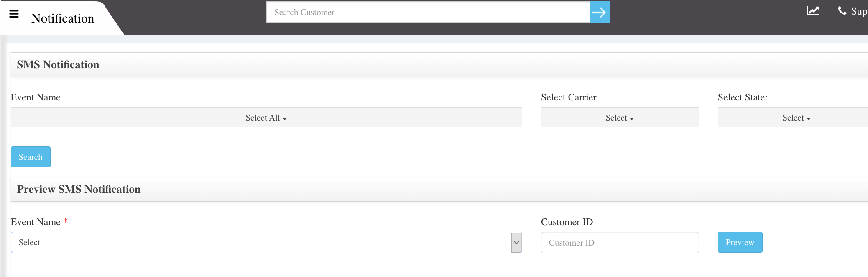This screenshot has width=868, height=277.
Task: Click into the Customer ID field
Action: [x=620, y=243]
